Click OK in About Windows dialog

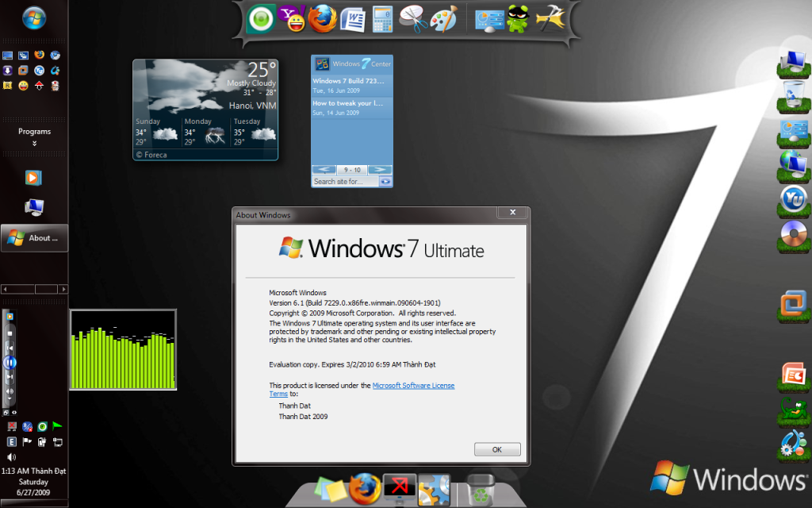click(497, 449)
